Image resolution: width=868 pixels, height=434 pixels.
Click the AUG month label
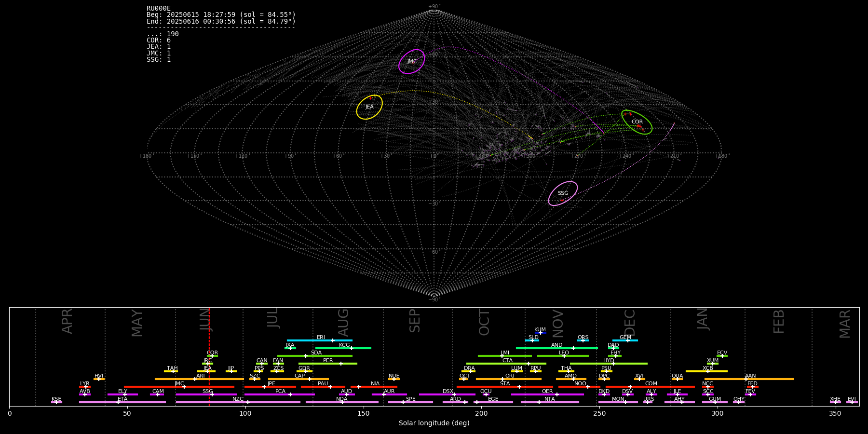(343, 323)
